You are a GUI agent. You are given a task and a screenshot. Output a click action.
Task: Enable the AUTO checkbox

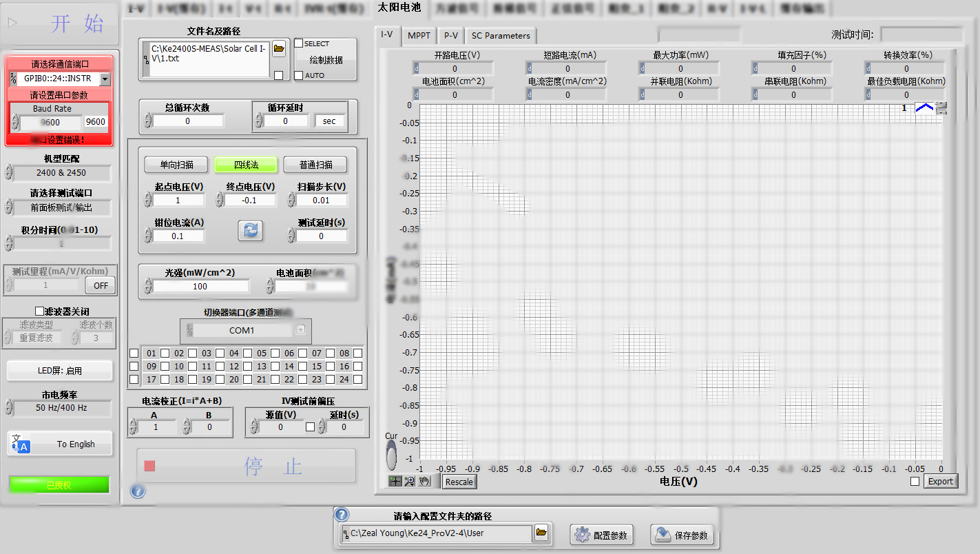299,75
